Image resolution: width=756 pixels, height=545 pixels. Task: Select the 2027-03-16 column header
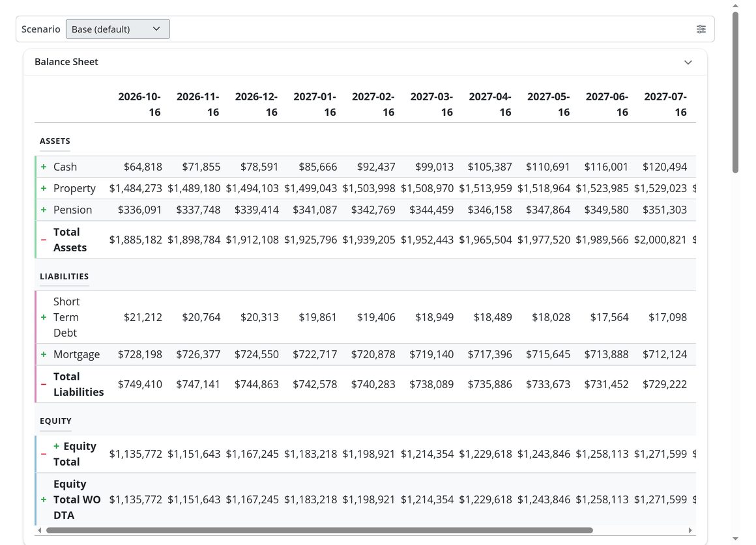431,104
